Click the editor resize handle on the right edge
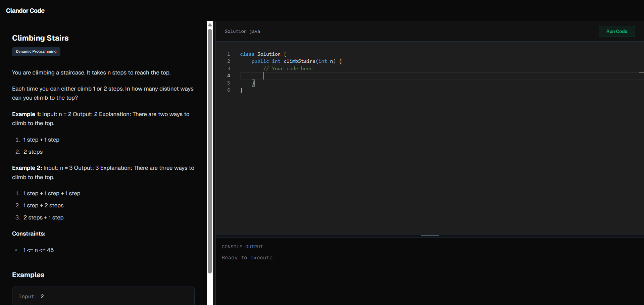Image resolution: width=644 pixels, height=305 pixels. pos(641,72)
